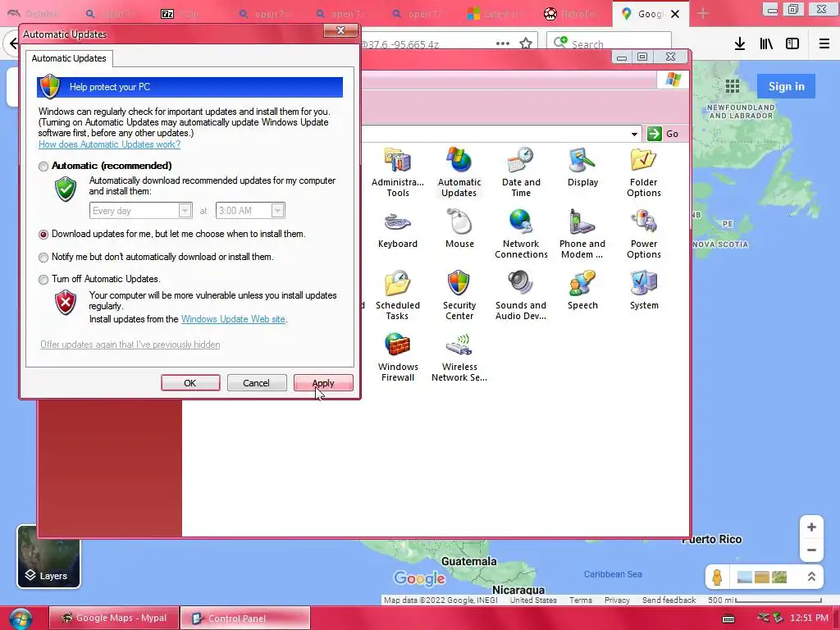Open the Keyboard settings icon
Image resolution: width=840 pixels, height=630 pixels.
[398, 230]
